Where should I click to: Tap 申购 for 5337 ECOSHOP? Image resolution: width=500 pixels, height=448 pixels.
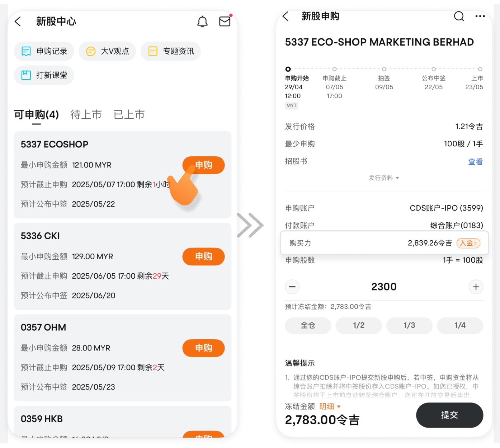click(203, 165)
